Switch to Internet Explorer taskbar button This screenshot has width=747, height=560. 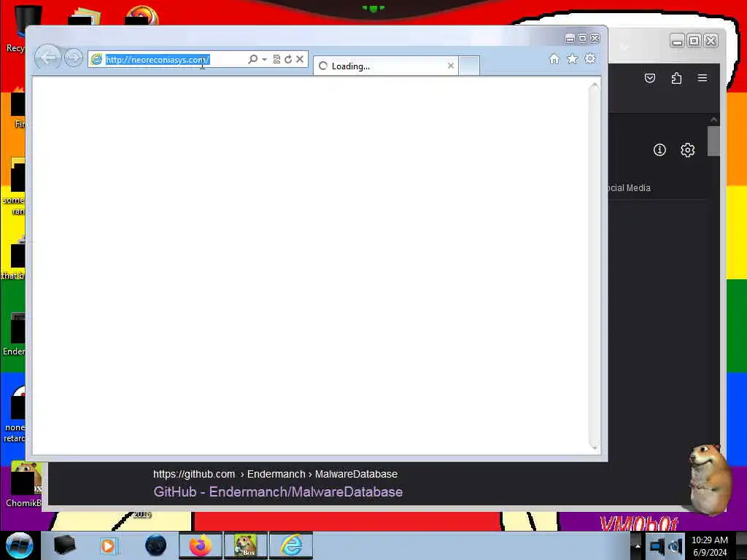coord(291,545)
